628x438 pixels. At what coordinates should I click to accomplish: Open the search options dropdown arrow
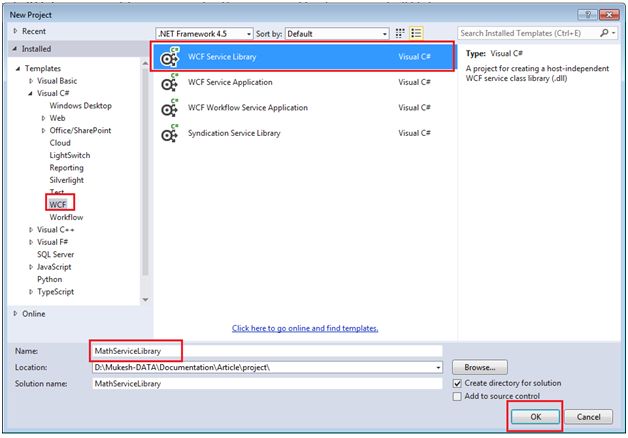pyautogui.click(x=614, y=33)
